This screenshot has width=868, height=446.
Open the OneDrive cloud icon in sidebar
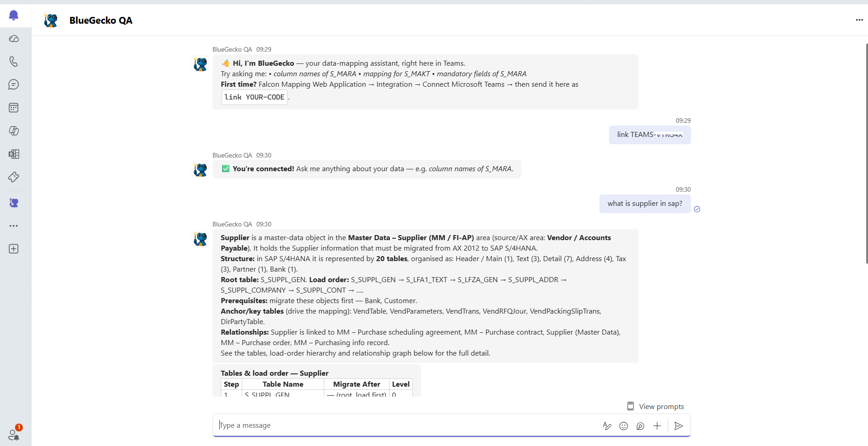pyautogui.click(x=14, y=38)
